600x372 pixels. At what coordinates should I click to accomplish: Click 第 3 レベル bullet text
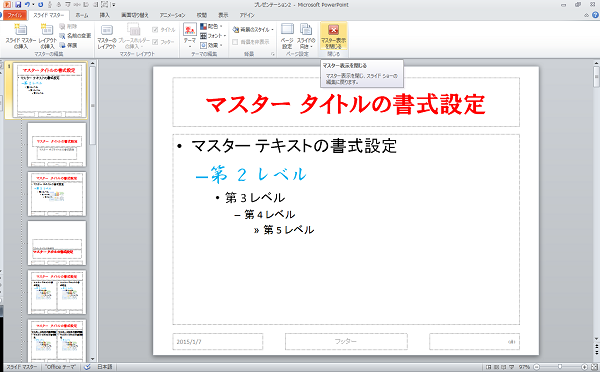pyautogui.click(x=255, y=198)
